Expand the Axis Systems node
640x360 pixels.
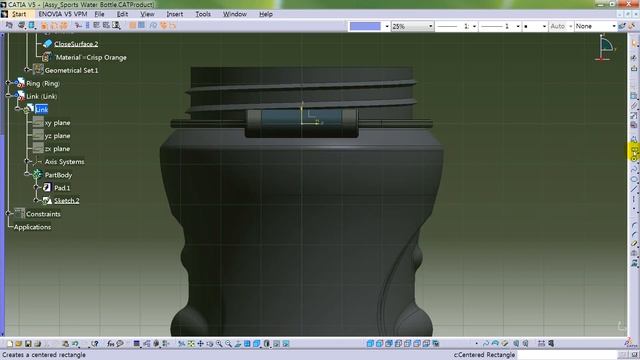27,161
